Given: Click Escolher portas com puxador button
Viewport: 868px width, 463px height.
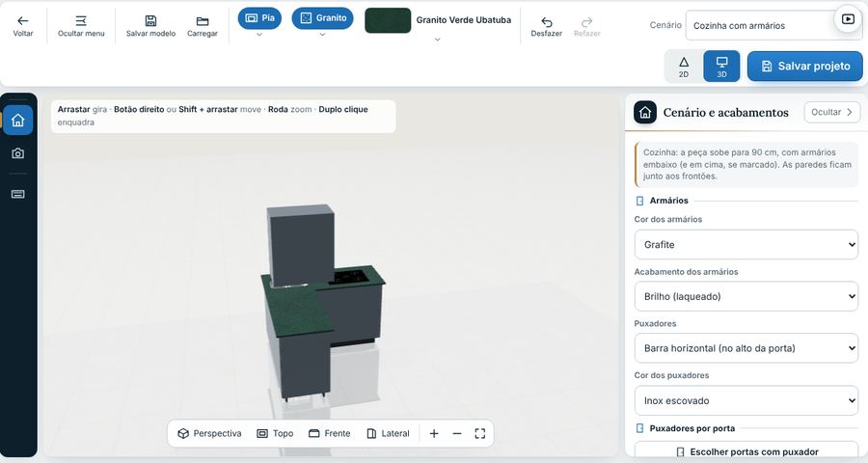Looking at the screenshot, I should click(746, 450).
